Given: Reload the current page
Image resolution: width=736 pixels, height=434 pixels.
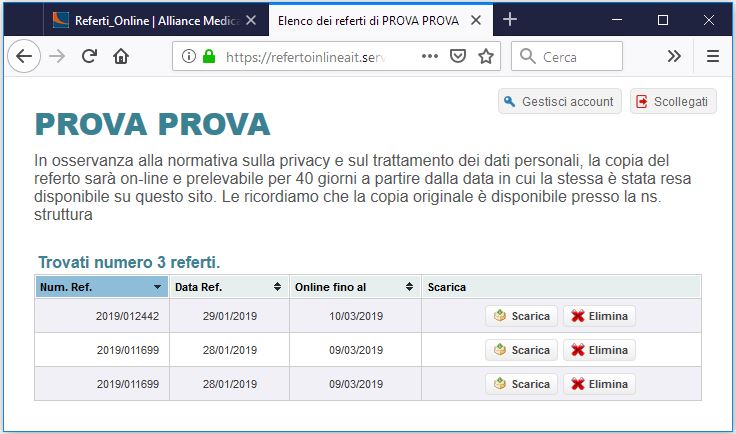Looking at the screenshot, I should pos(89,56).
